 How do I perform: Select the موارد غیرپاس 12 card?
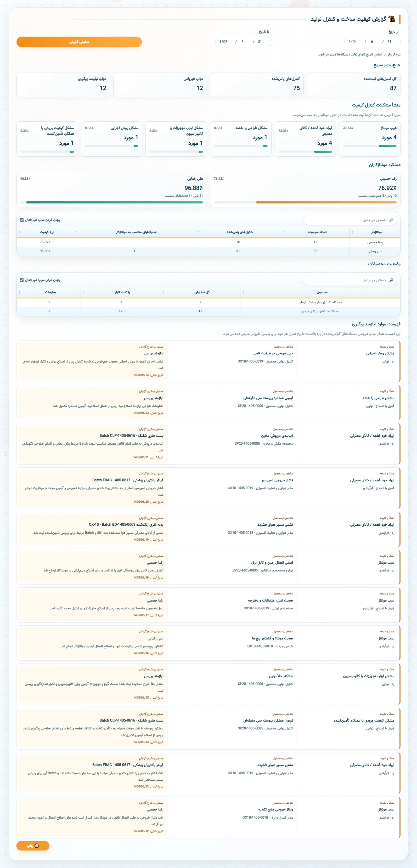point(160,84)
